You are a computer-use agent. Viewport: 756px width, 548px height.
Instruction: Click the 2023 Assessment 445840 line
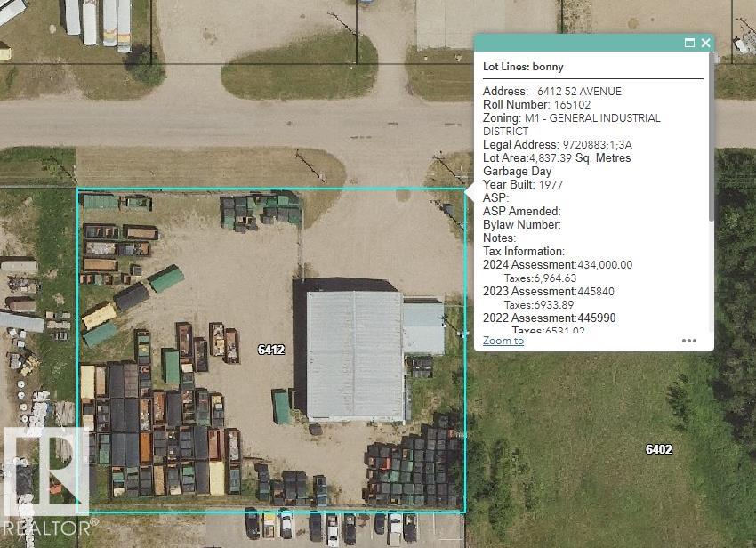point(549,292)
